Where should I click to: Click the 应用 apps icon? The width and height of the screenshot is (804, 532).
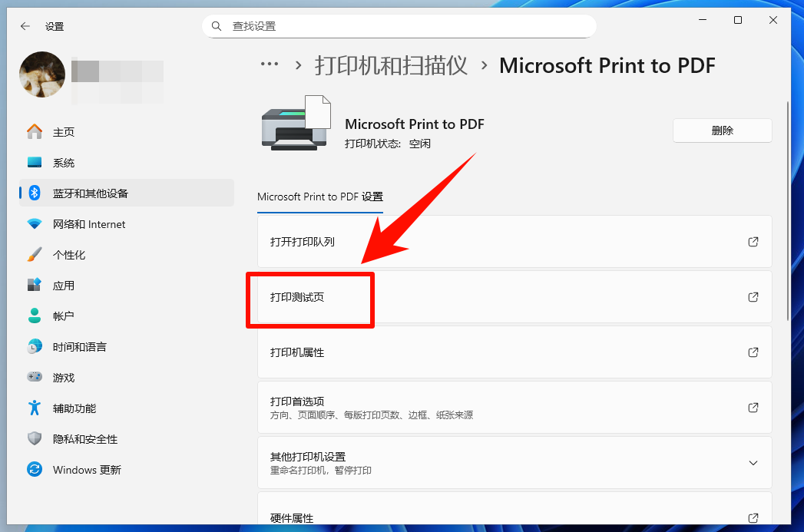[35, 285]
